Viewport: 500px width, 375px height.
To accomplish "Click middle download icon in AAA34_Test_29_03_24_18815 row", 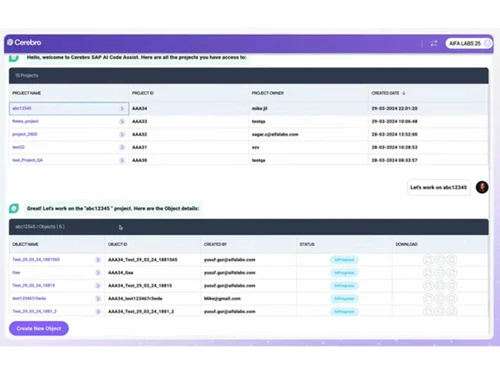I will point(440,286).
